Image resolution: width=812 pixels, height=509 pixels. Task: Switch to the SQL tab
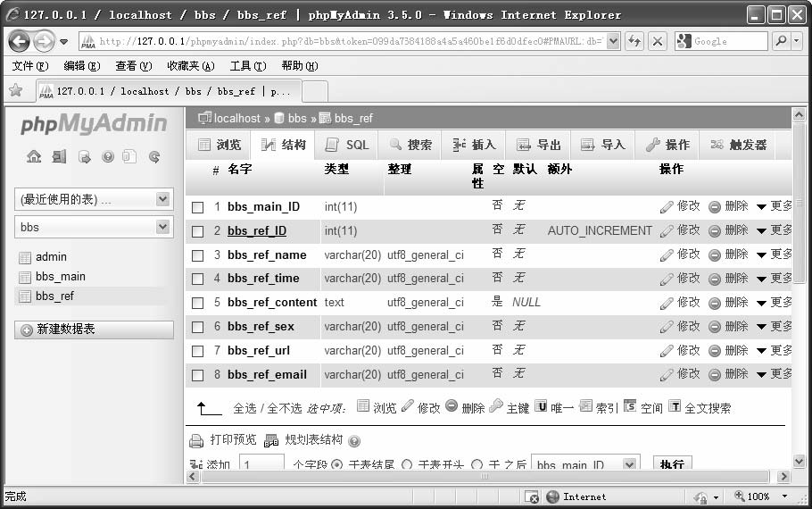tap(346, 146)
